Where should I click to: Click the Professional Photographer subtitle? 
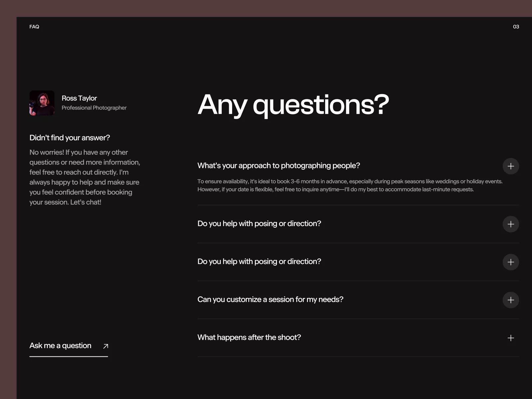pos(94,108)
